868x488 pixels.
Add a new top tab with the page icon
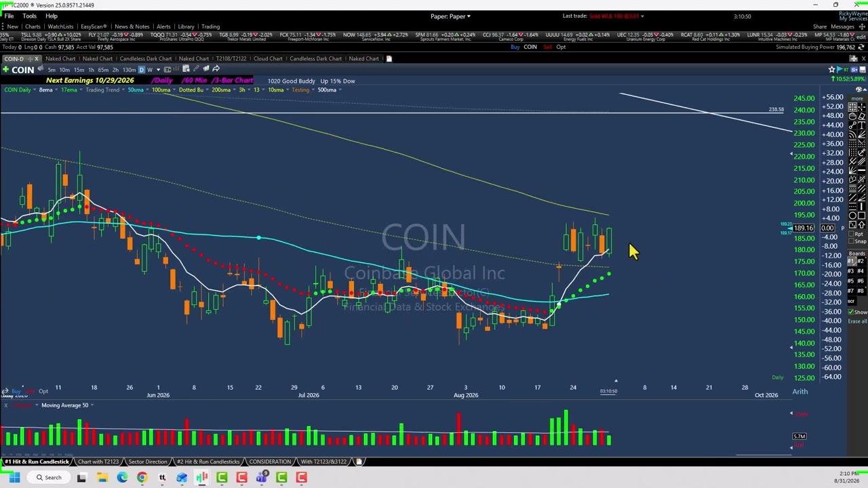click(x=389, y=58)
